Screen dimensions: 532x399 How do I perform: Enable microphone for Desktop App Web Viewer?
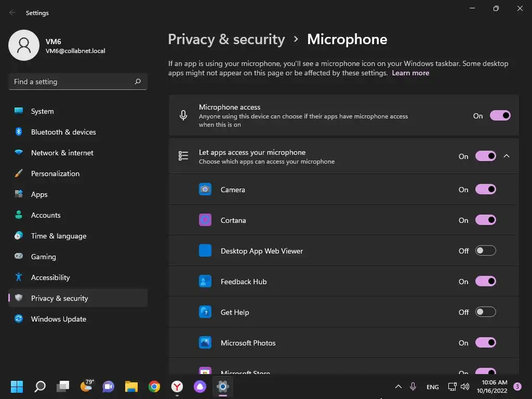pos(485,251)
